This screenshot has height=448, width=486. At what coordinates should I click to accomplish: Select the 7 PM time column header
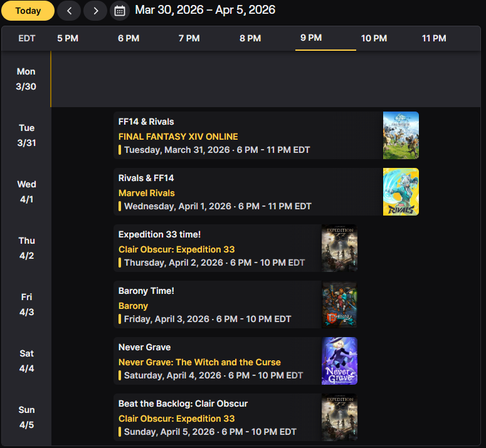tap(189, 38)
